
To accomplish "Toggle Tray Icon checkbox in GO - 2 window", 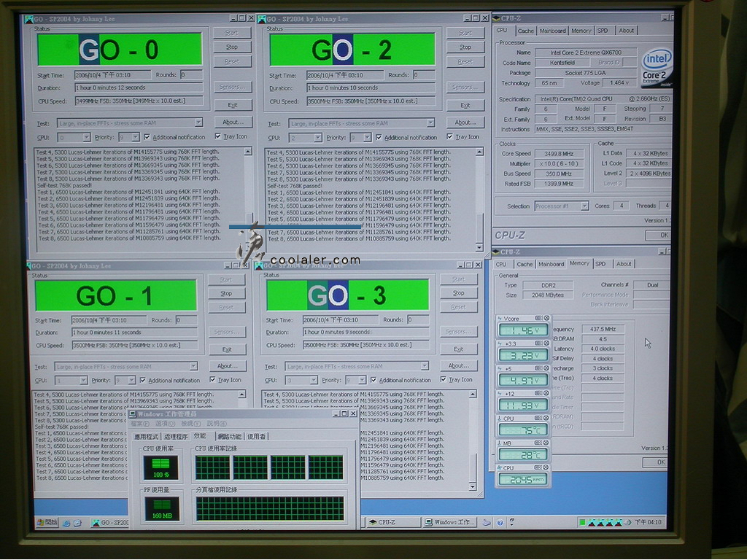I will coord(449,137).
